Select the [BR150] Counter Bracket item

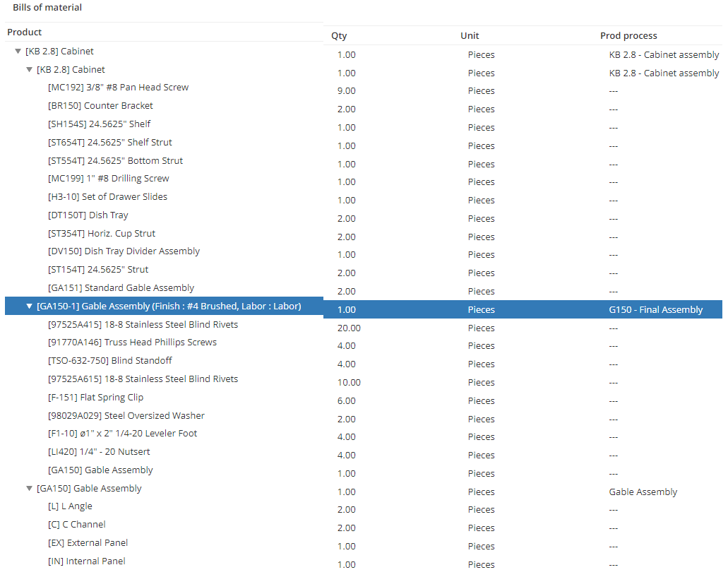click(100, 106)
